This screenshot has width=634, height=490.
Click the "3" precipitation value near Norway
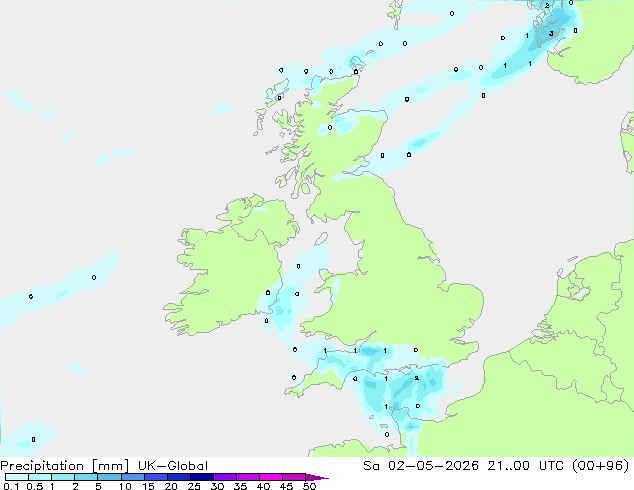pos(551,34)
